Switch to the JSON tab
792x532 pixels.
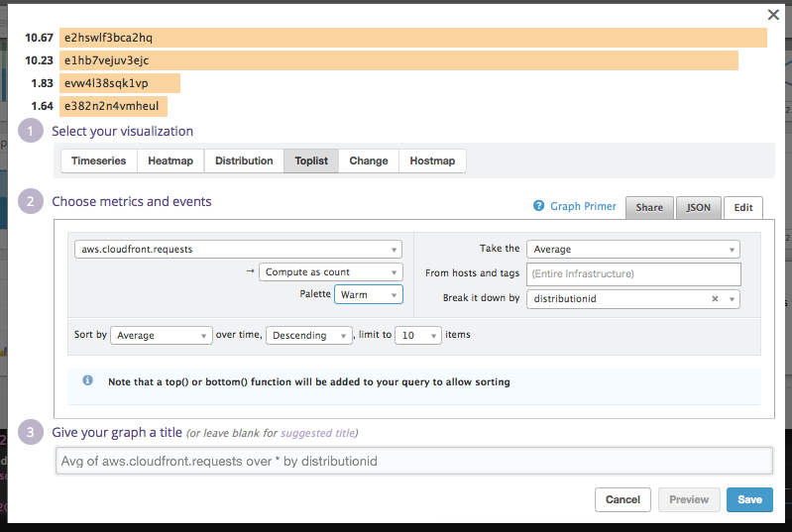click(x=699, y=207)
